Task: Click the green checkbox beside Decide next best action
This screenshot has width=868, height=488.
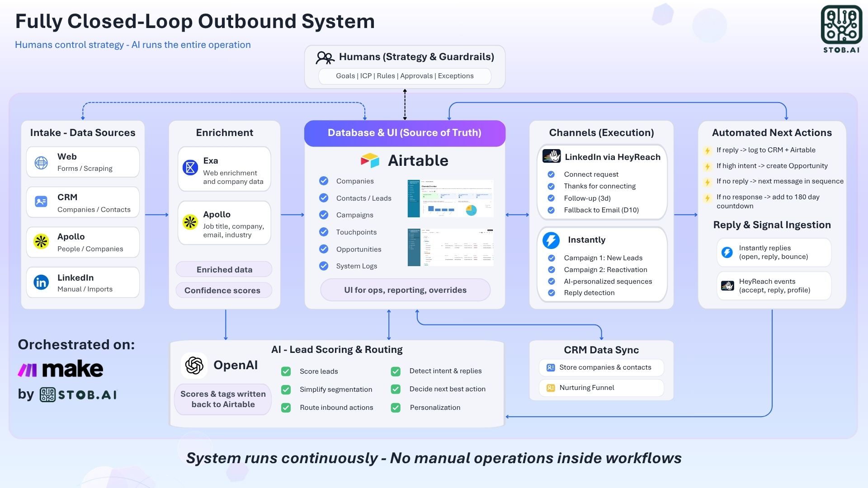Action: (x=396, y=389)
